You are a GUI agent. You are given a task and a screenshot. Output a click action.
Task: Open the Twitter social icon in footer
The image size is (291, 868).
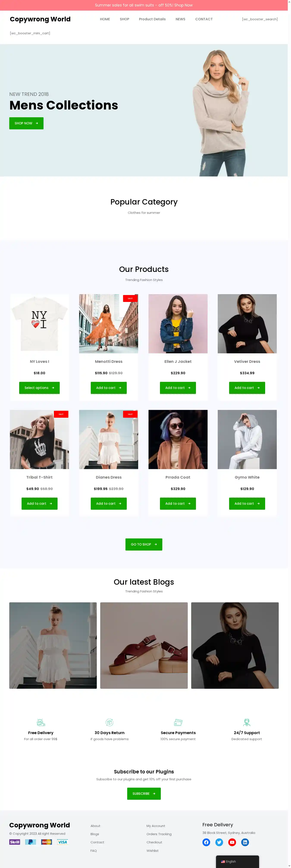(219, 842)
